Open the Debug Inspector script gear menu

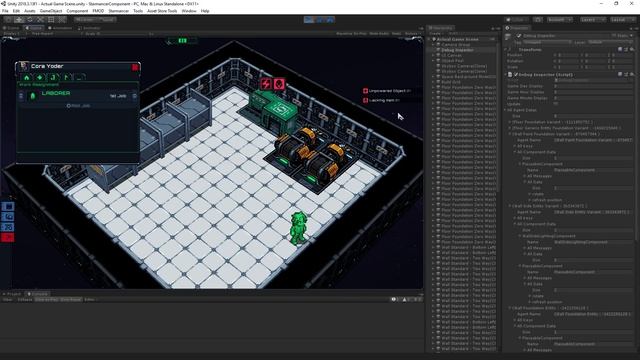click(x=631, y=74)
